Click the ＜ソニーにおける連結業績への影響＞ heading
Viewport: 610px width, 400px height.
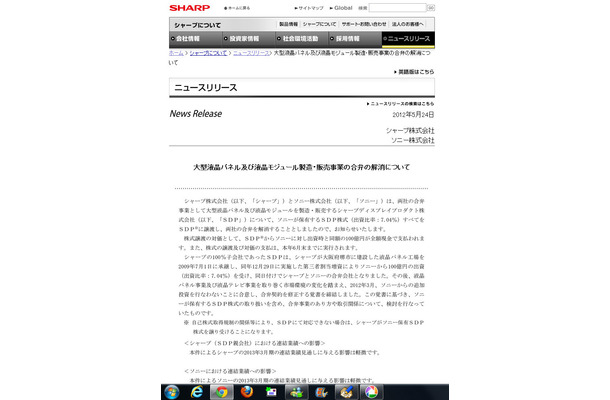(x=230, y=371)
